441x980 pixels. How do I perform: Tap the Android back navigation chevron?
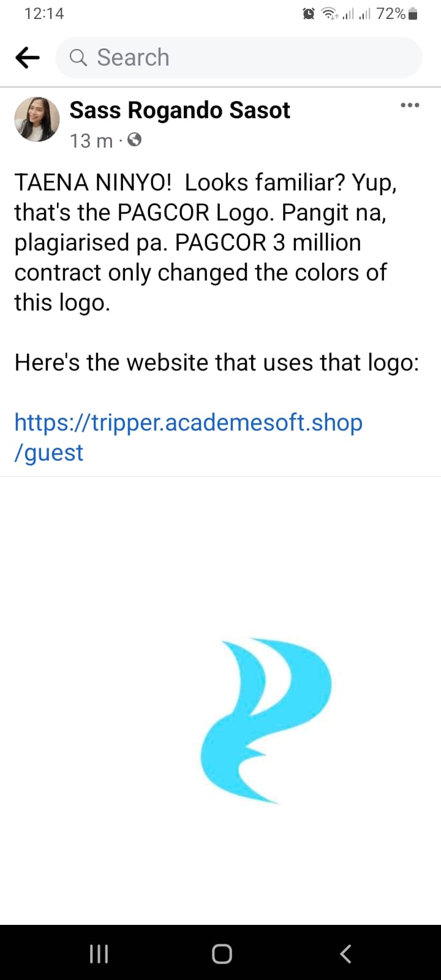click(345, 954)
